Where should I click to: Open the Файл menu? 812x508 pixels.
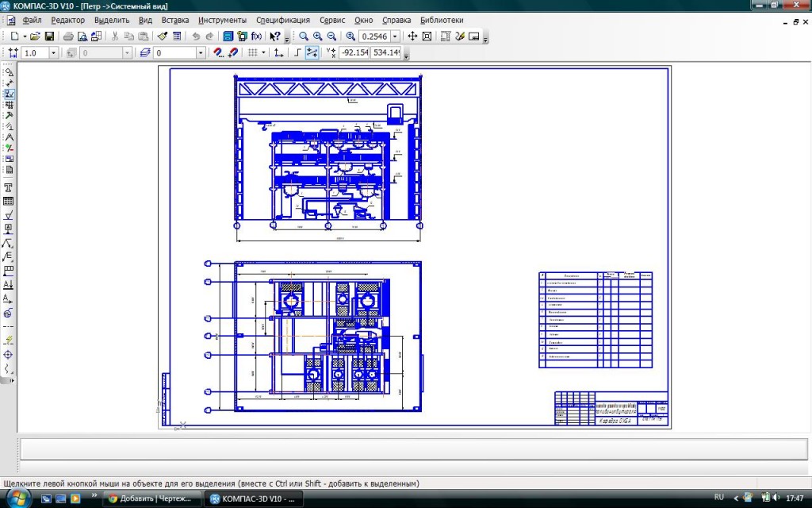click(x=32, y=20)
